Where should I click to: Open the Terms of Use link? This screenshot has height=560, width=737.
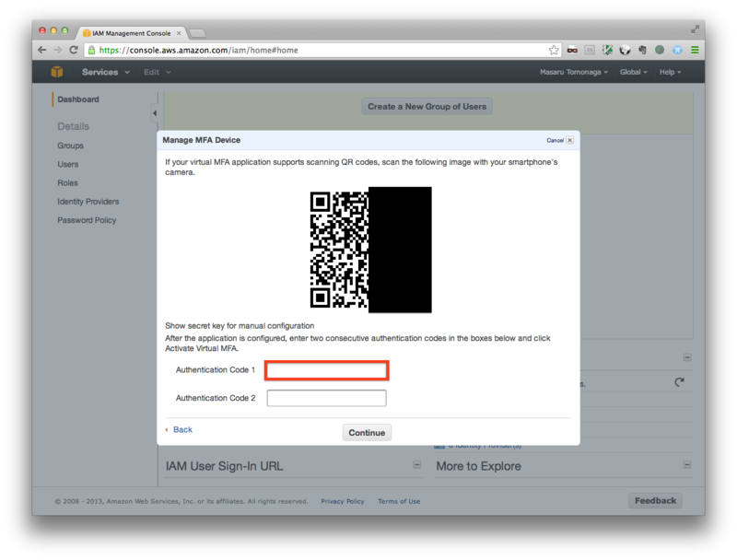pos(399,501)
